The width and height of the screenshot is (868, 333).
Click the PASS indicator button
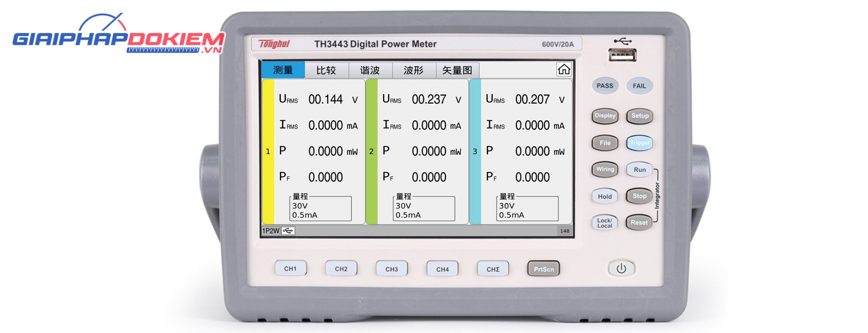[x=605, y=86]
